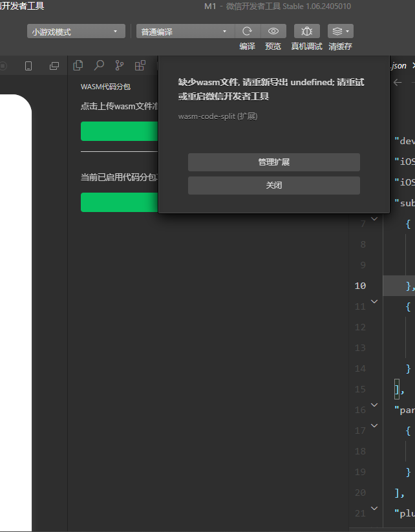Toggle the phone simulator icon
This screenshot has width=415, height=532.
28,66
